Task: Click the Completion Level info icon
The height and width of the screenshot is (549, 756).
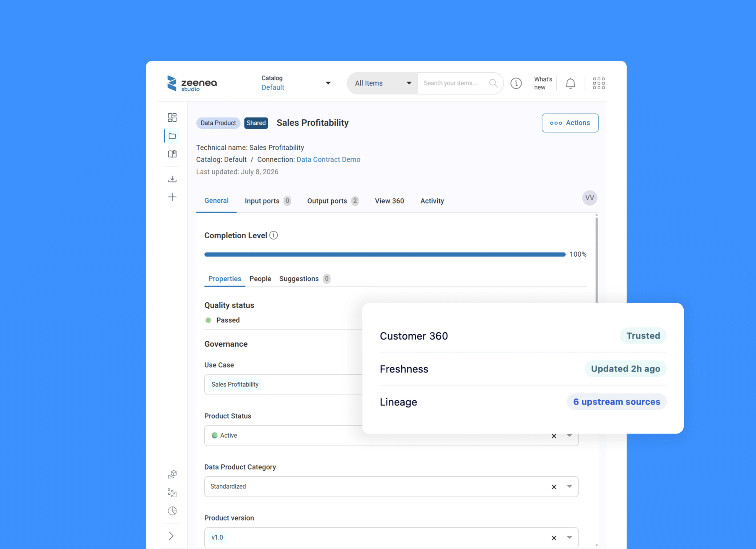Action: [274, 235]
